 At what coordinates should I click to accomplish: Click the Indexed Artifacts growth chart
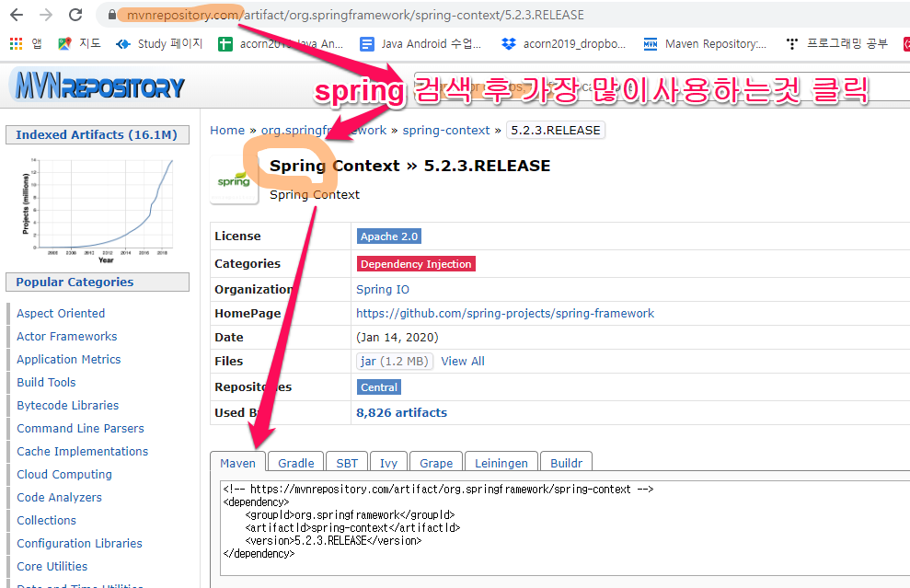97,210
